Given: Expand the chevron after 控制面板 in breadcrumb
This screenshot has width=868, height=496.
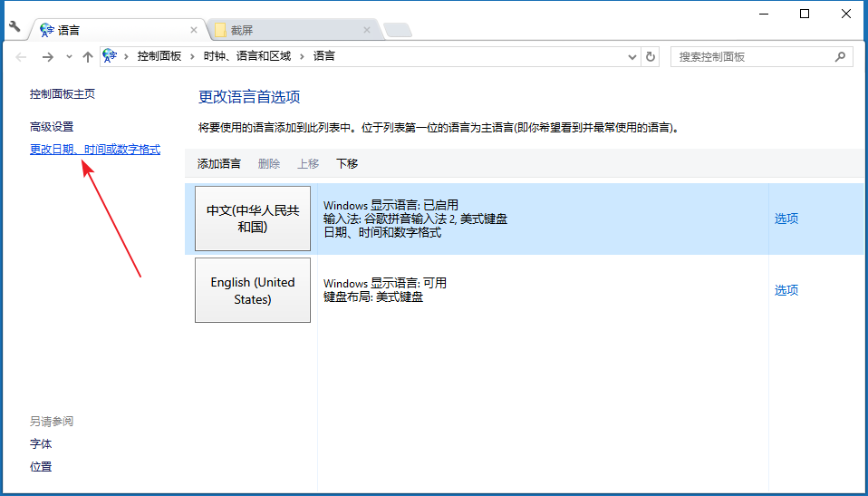Looking at the screenshot, I should [x=192, y=56].
